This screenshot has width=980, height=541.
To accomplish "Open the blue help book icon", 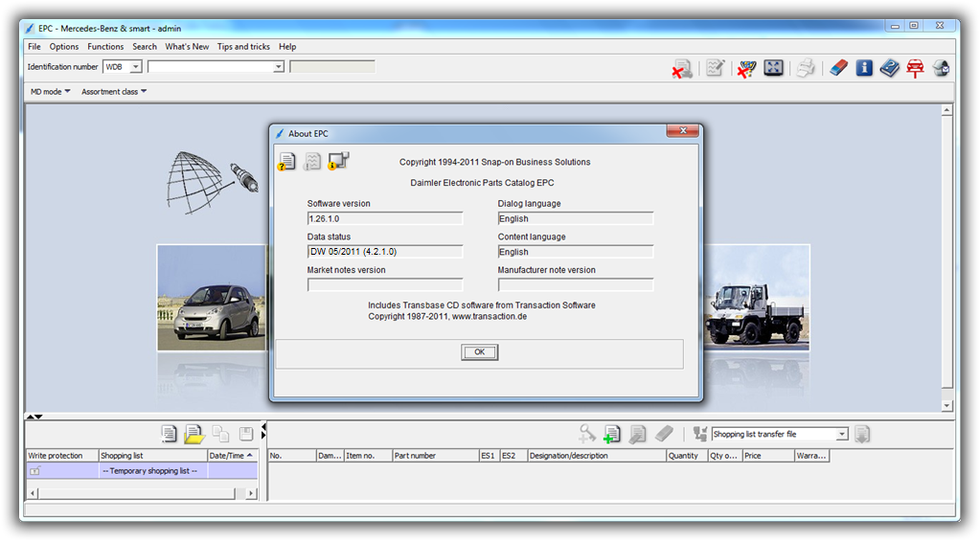I will (x=889, y=67).
